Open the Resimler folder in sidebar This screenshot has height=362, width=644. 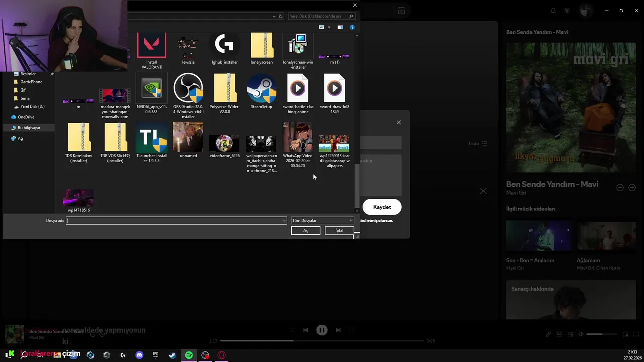[28, 74]
